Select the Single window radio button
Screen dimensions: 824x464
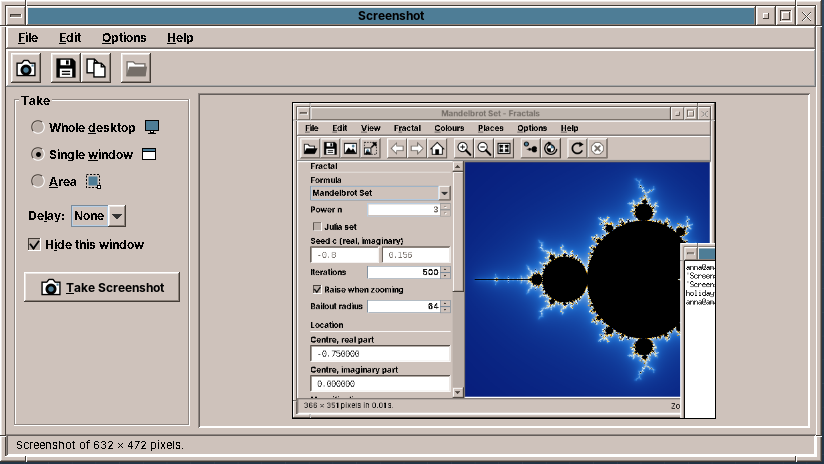coord(37,154)
